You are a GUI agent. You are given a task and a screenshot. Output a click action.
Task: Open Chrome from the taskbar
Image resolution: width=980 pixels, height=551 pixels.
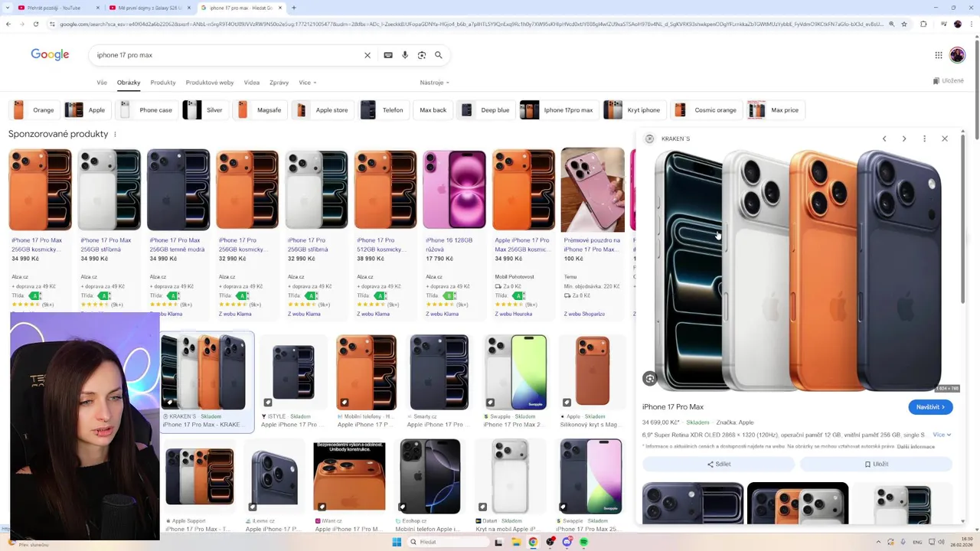tap(533, 542)
